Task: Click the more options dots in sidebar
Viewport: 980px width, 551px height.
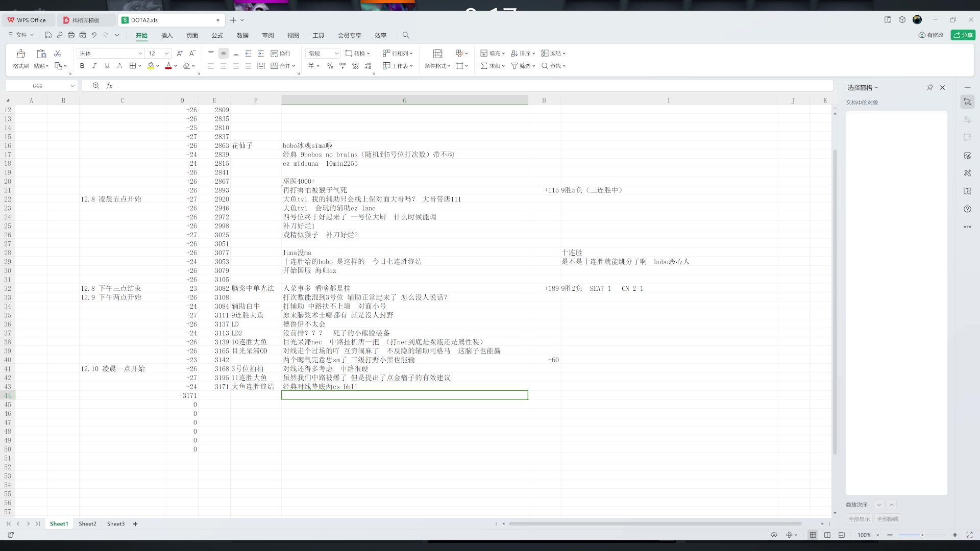Action: (x=967, y=227)
